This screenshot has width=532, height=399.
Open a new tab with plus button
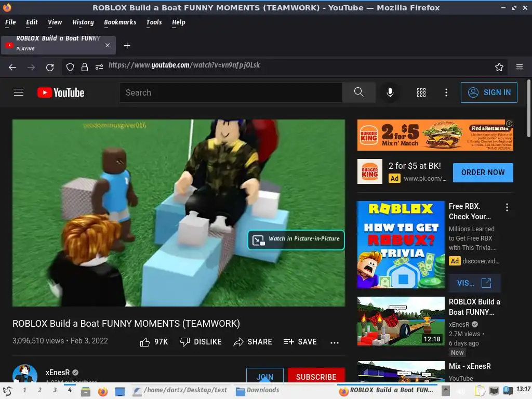tap(127, 46)
